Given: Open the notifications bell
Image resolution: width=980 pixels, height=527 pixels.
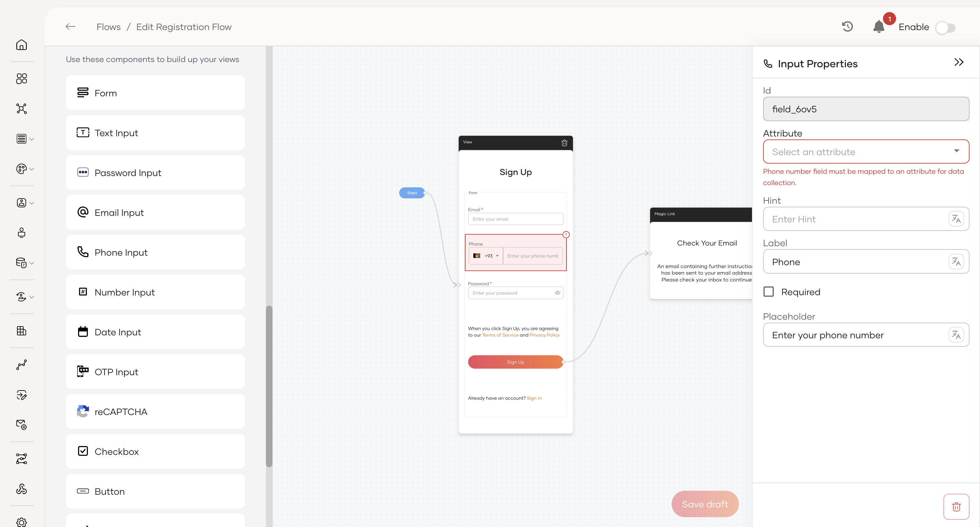Looking at the screenshot, I should (x=878, y=27).
